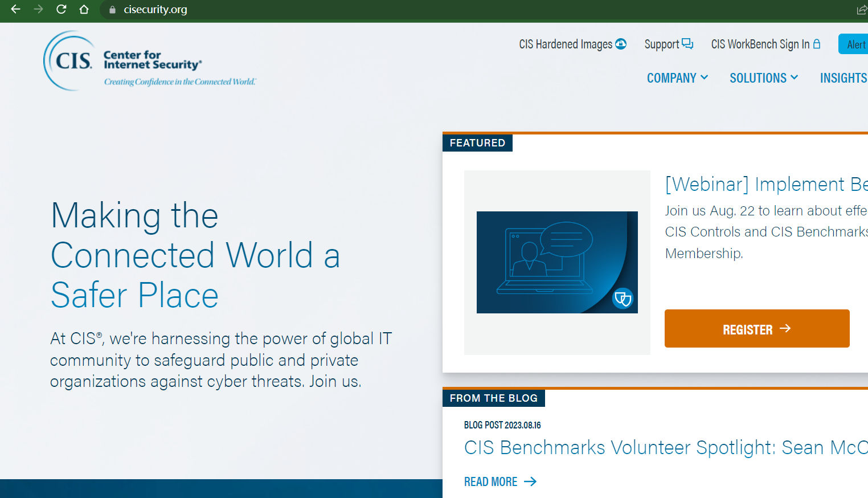Click the orange REGISTER button
Viewport: 868px width, 498px height.
pyautogui.click(x=757, y=329)
